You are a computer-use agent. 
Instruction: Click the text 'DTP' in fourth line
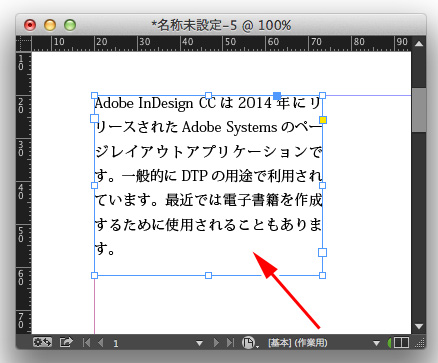pyautogui.click(x=195, y=176)
